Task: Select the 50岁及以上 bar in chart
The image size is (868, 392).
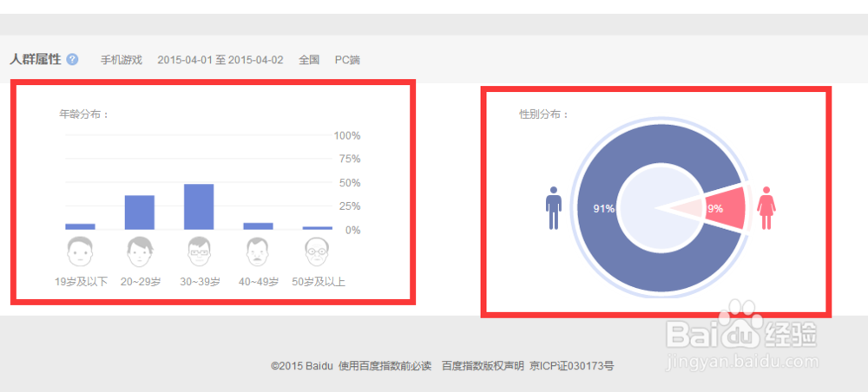Action: pos(317,228)
